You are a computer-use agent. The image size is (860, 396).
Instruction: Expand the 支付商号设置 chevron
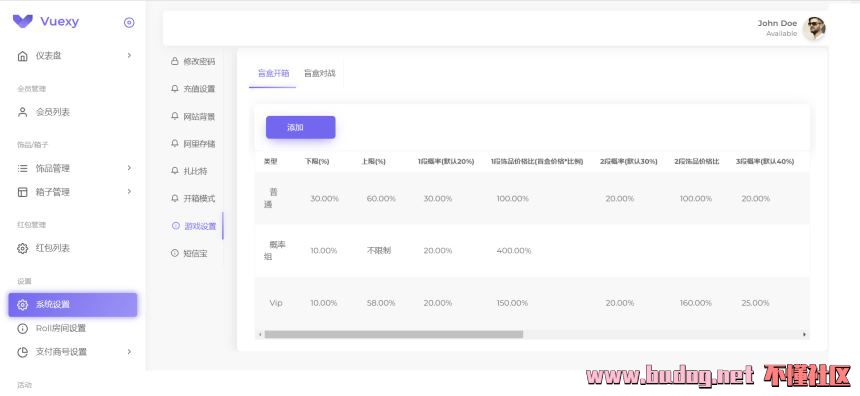129,352
